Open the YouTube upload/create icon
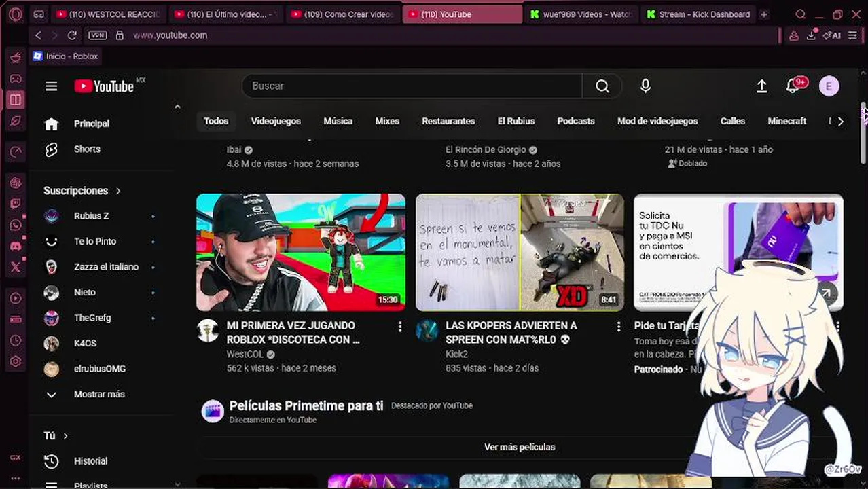This screenshot has height=489, width=868. 761,86
